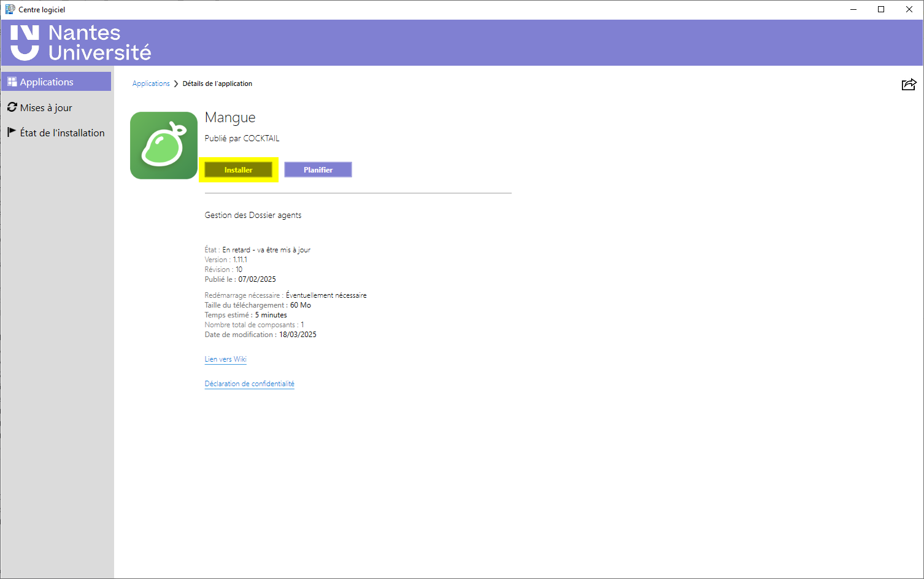The height and width of the screenshot is (579, 924).
Task: Click the breadcrumb chevron separator
Action: (176, 84)
